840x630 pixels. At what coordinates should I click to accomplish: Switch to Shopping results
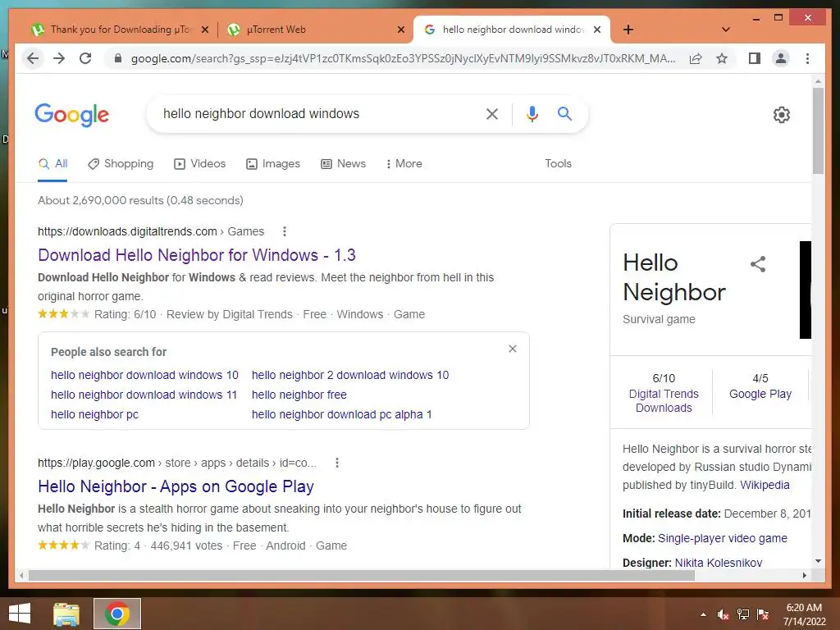pos(121,164)
